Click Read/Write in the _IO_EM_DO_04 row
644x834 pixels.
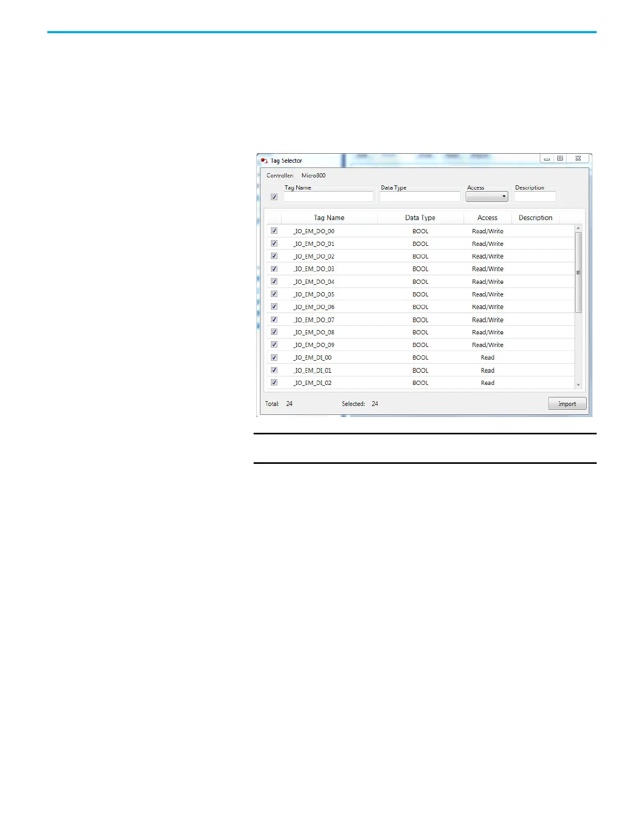click(x=488, y=282)
